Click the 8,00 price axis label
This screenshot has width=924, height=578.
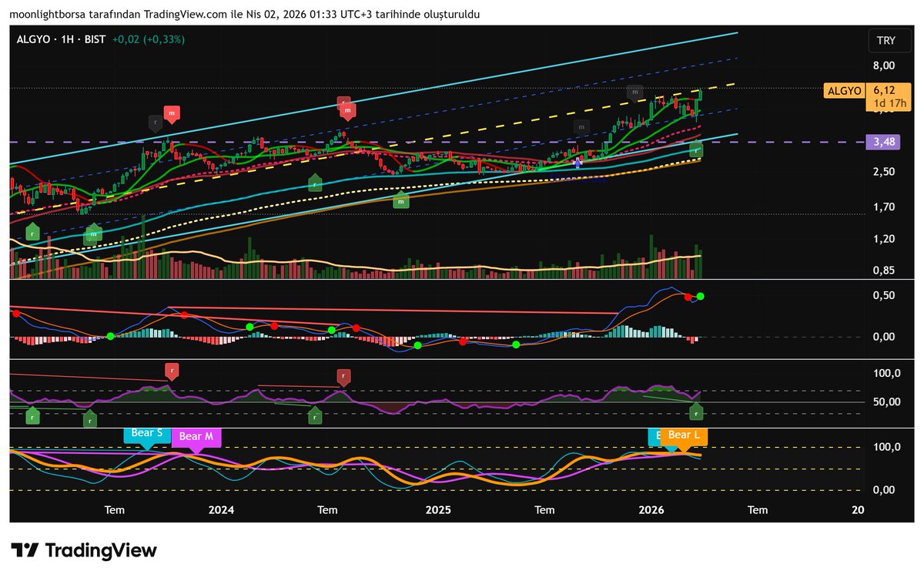(884, 66)
